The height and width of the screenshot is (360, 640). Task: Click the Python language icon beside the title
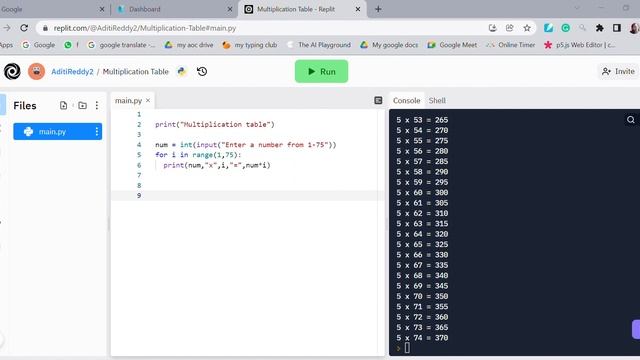[182, 71]
